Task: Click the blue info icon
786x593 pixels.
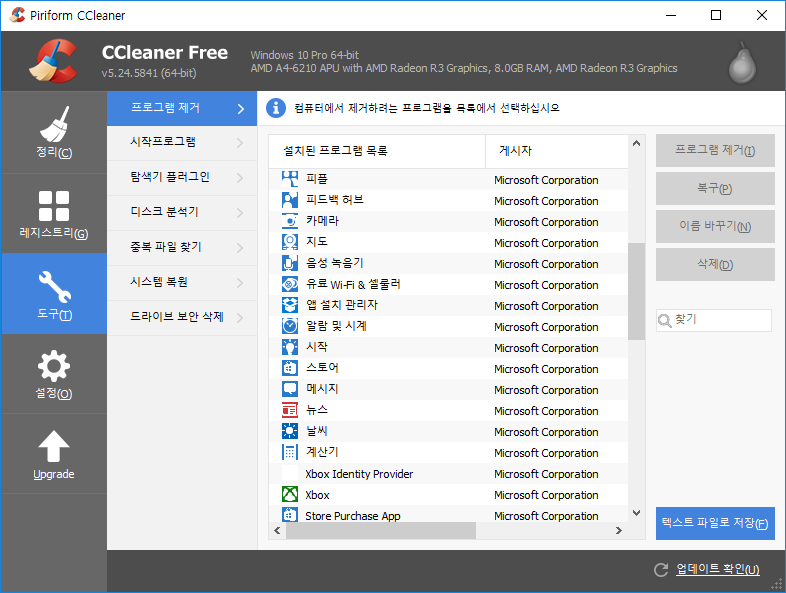Action: pos(276,108)
